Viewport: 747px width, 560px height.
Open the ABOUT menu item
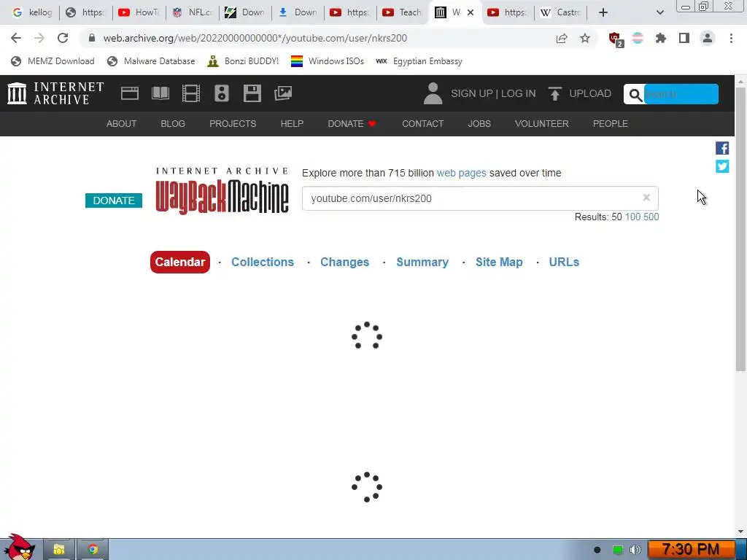pos(121,124)
